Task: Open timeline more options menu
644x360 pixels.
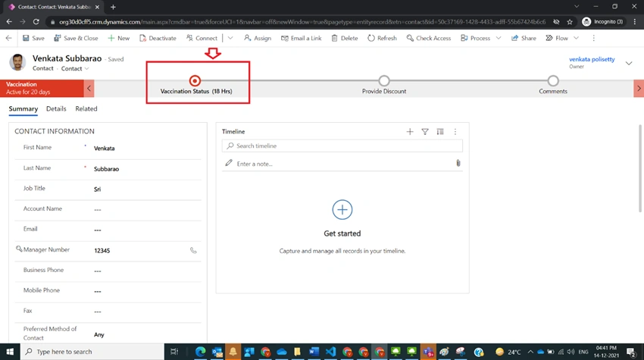Action: [455, 132]
